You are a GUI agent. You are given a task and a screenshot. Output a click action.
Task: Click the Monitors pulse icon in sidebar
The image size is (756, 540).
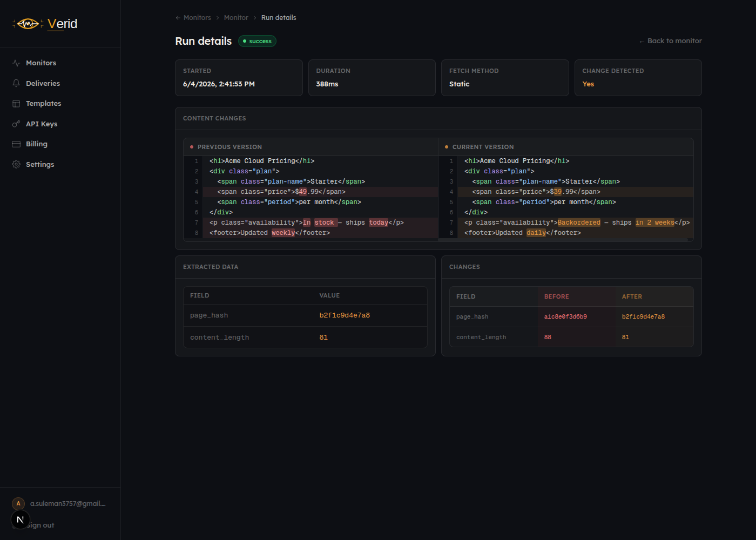(x=16, y=63)
